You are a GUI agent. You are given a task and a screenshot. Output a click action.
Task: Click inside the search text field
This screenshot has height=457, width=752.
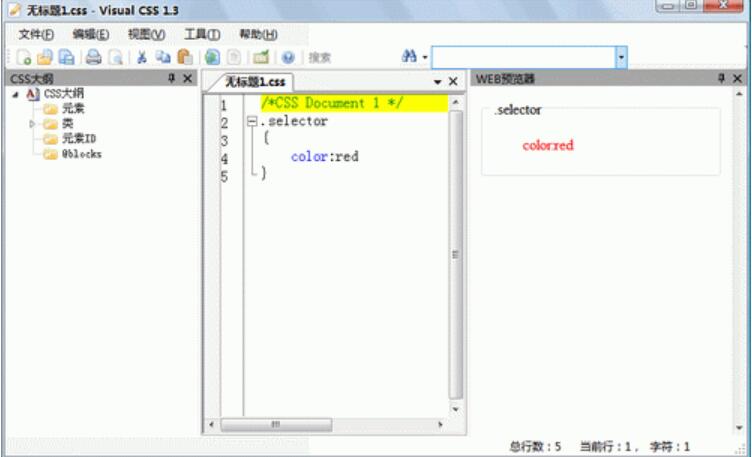pos(523,58)
